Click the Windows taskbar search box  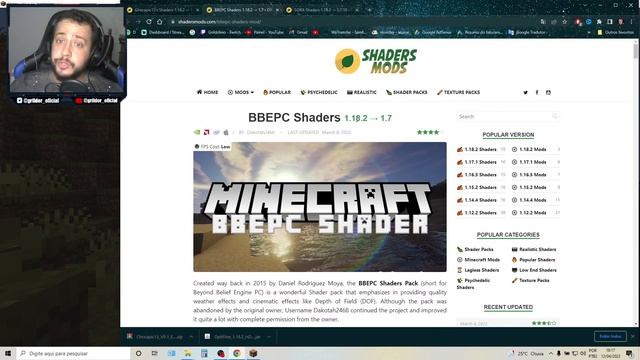[73, 353]
